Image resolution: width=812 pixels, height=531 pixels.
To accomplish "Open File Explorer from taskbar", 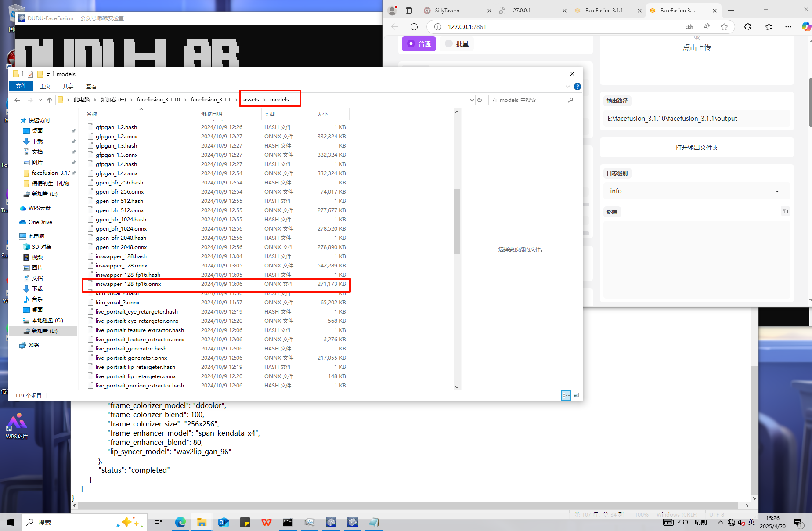I will 202,522.
